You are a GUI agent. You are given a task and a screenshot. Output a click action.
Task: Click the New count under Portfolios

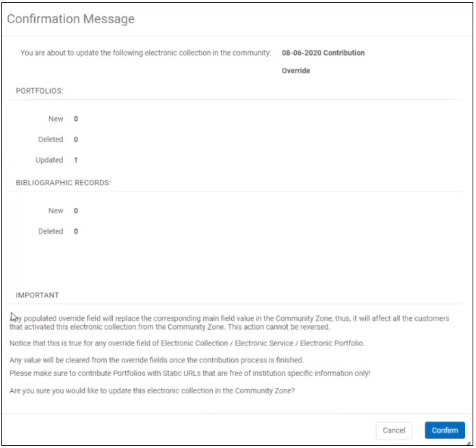point(76,119)
